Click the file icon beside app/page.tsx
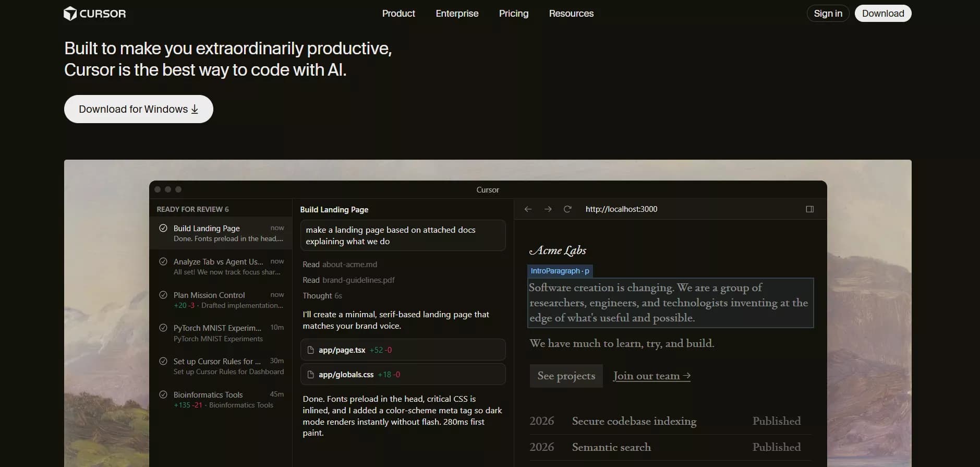Screen dimensions: 980x467 [x=311, y=350]
